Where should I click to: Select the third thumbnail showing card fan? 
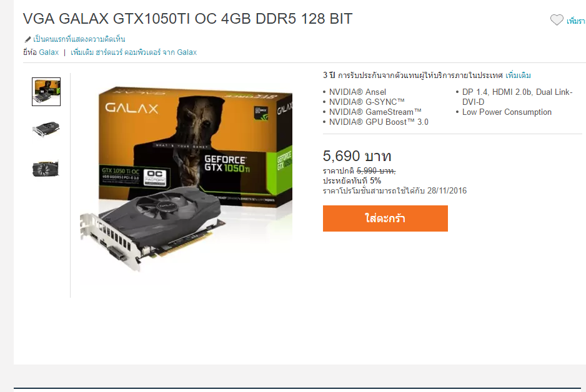[x=46, y=169]
